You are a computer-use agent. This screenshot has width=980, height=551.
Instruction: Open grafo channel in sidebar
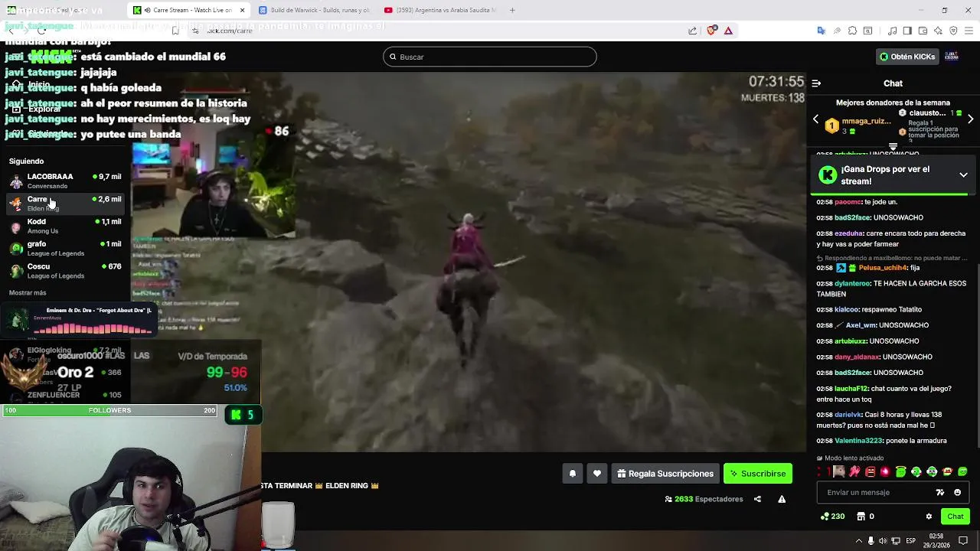(x=65, y=248)
